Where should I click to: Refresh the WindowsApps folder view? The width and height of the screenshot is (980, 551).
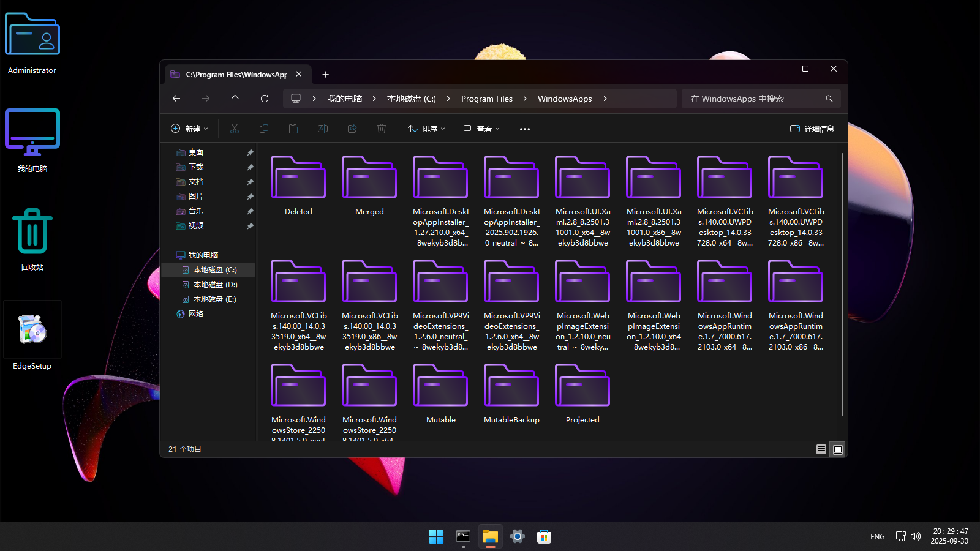tap(265, 99)
